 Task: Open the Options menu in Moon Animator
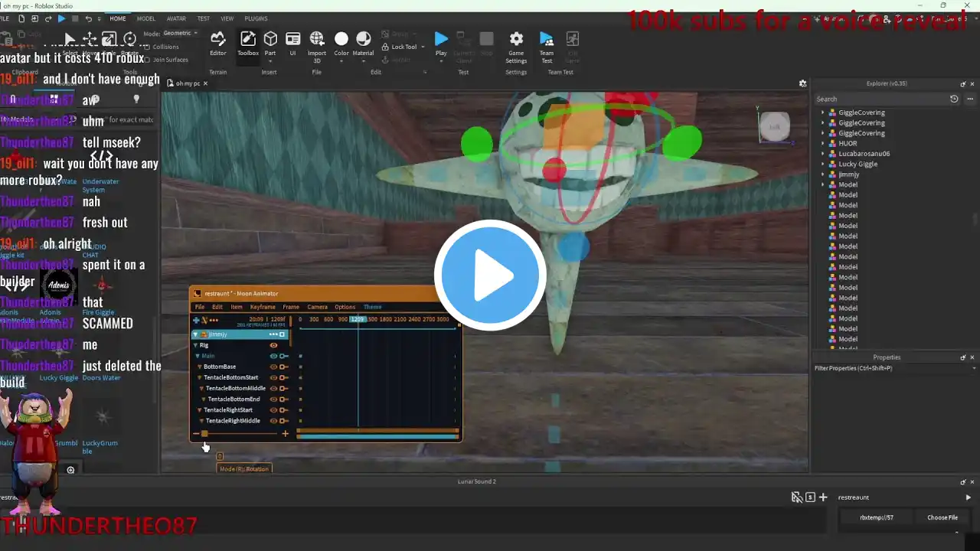345,307
